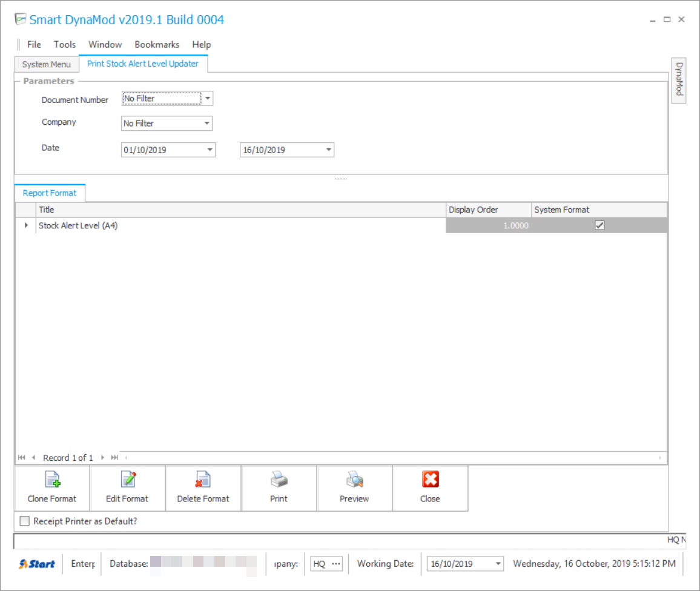Open the Working Date dropdown
Viewport: 700px width, 591px height.
pyautogui.click(x=498, y=564)
